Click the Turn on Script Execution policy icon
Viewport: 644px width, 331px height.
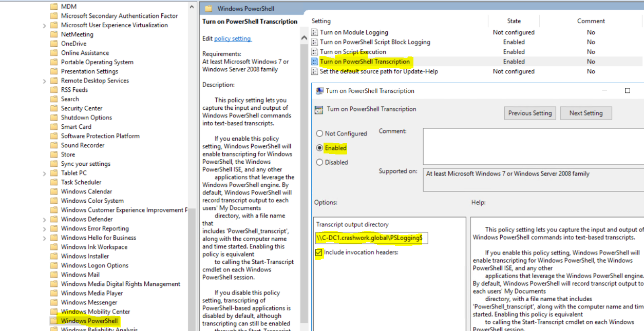[x=315, y=52]
